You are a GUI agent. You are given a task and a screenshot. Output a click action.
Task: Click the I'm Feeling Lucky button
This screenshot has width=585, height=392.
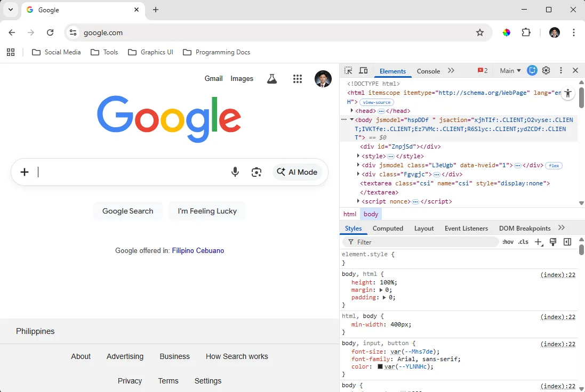(x=207, y=211)
